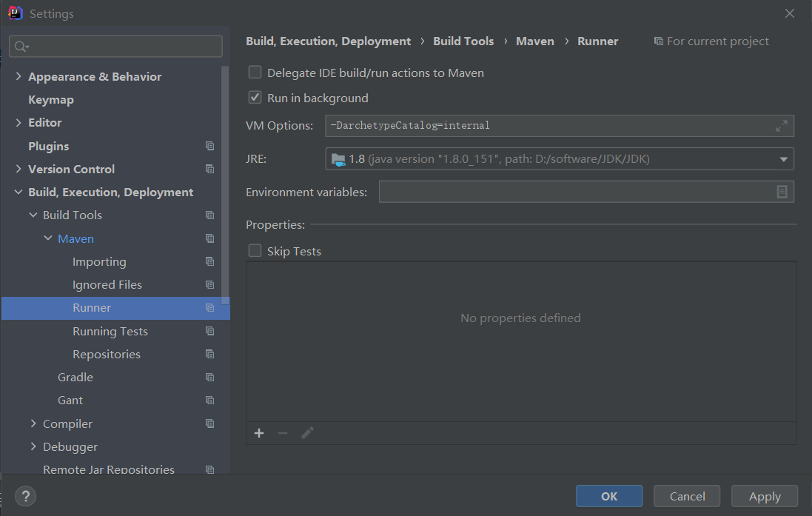Click the project-level icon beside Build Tools
Screen dimensions: 812x516
(209, 215)
